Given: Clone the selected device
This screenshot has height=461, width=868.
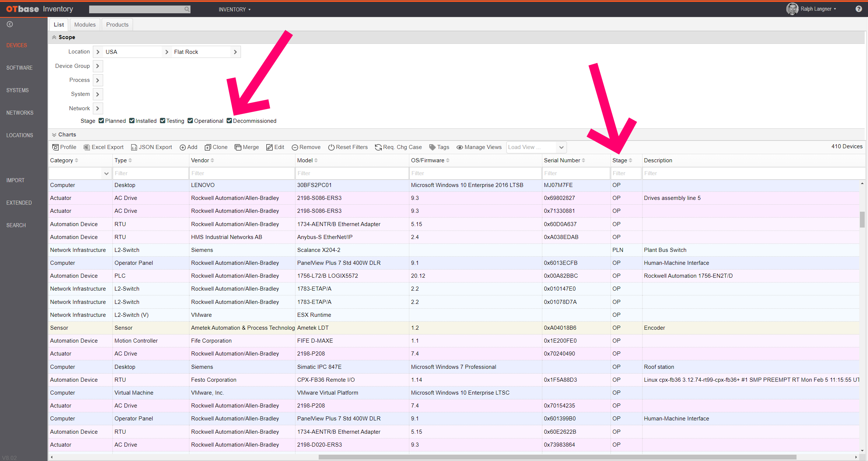Looking at the screenshot, I should tap(216, 147).
